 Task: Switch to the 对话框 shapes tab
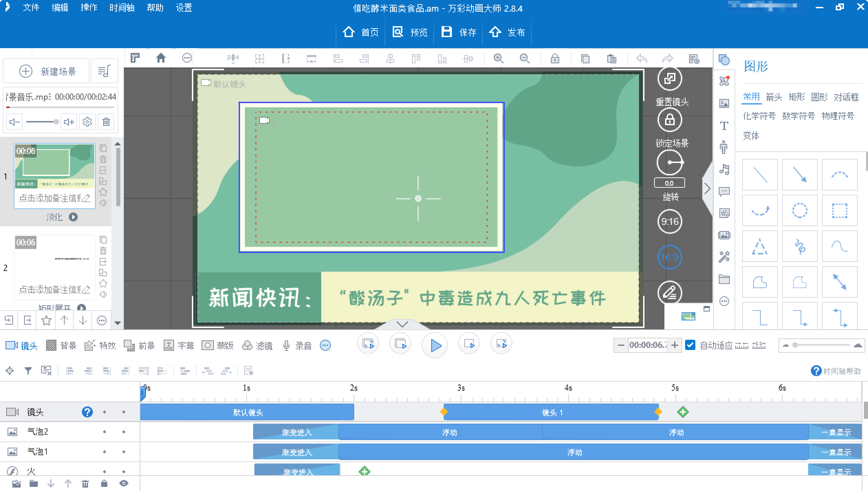click(x=846, y=97)
